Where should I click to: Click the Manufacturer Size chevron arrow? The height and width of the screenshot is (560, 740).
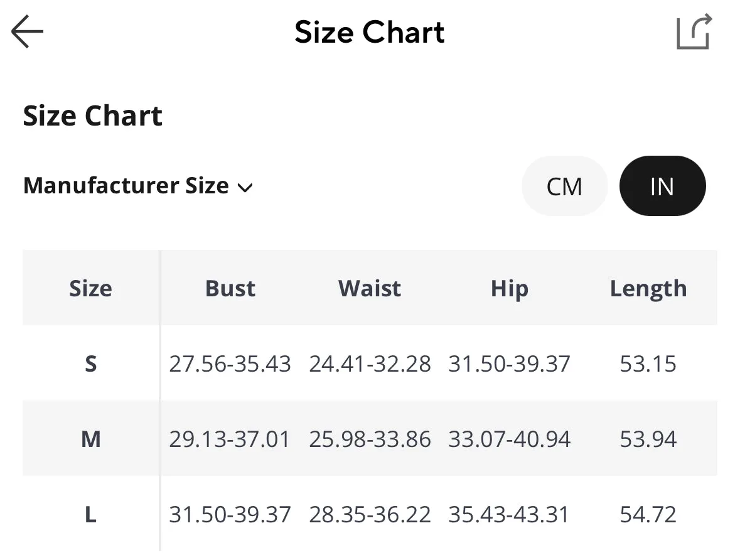[245, 188]
